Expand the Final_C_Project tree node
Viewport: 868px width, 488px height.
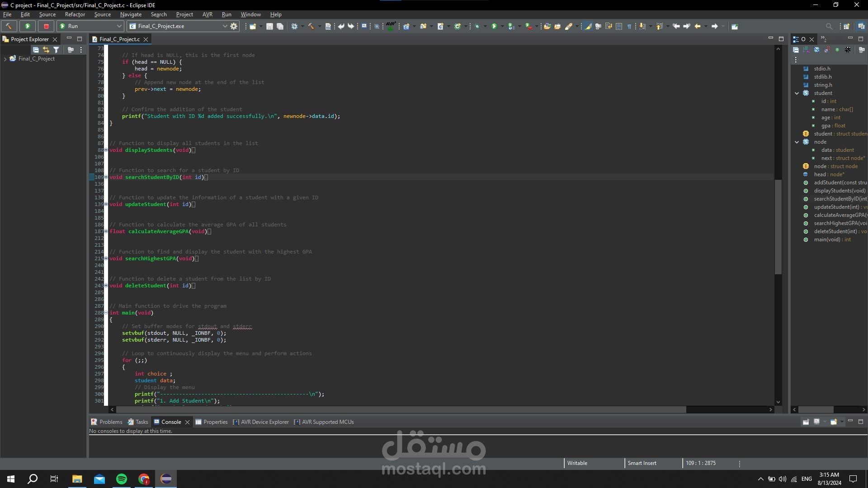coord(5,59)
